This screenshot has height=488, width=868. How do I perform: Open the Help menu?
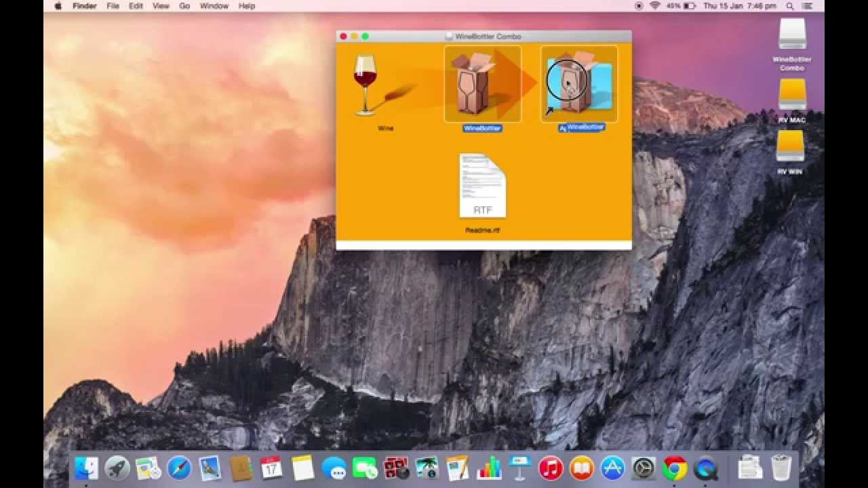click(247, 6)
